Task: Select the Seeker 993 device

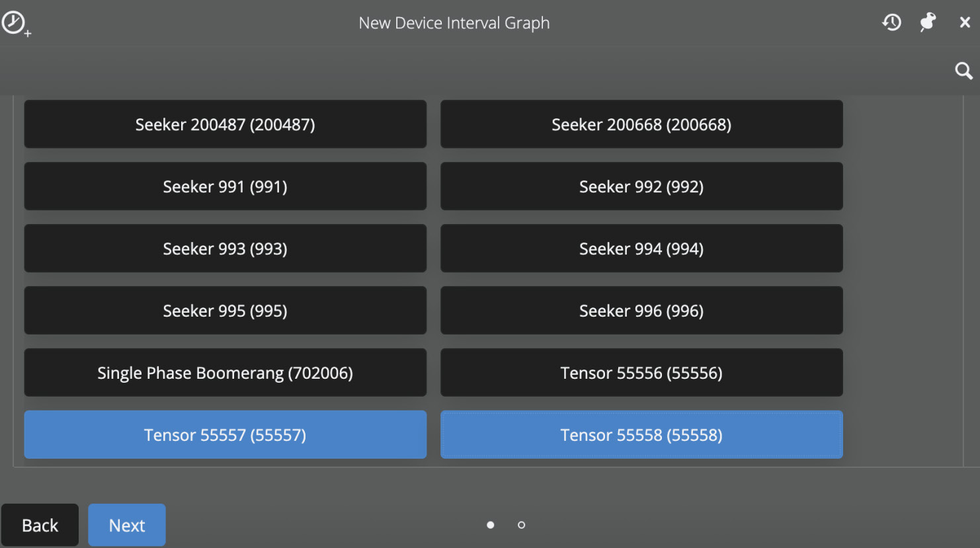Action: 225,249
